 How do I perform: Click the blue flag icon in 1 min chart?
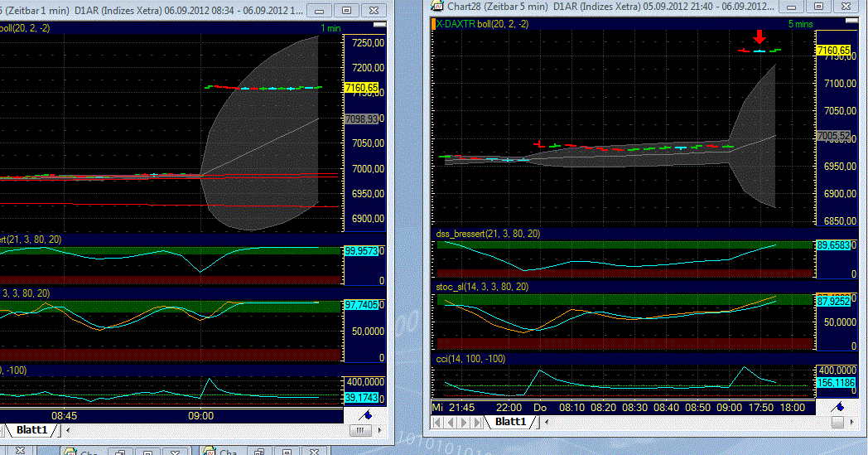pos(366,415)
